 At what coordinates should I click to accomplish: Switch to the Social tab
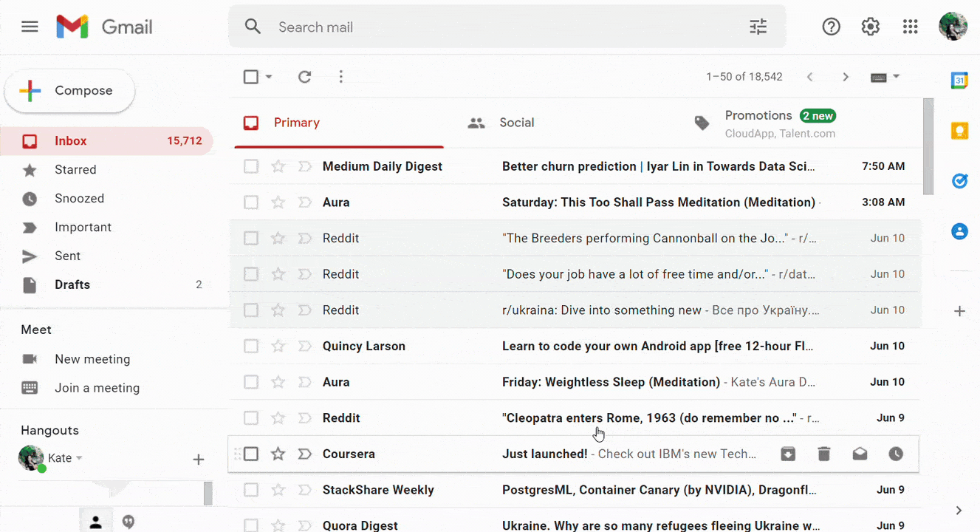tap(516, 123)
